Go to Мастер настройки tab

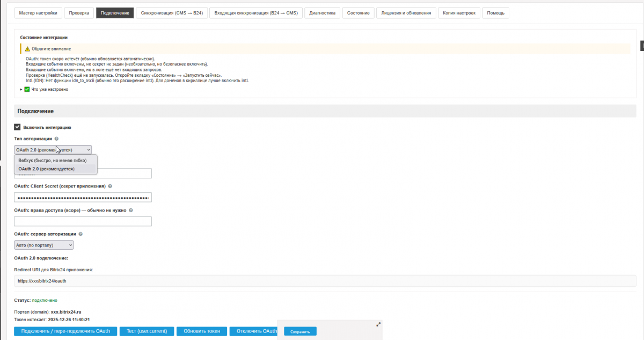click(38, 13)
